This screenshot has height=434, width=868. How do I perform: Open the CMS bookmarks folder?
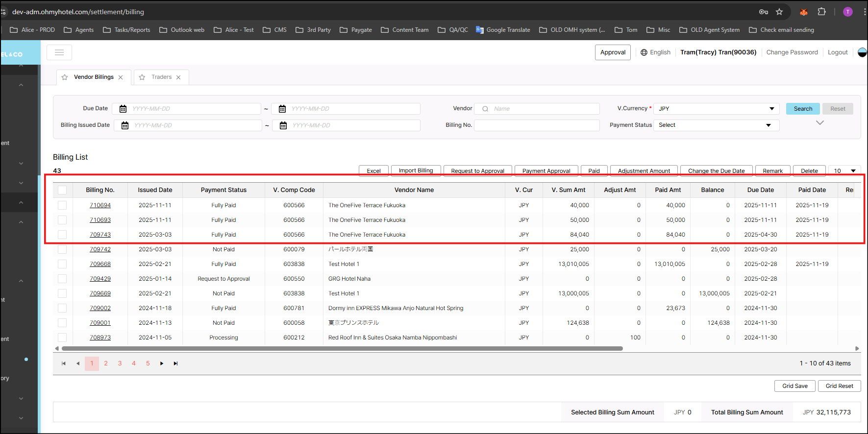(275, 30)
